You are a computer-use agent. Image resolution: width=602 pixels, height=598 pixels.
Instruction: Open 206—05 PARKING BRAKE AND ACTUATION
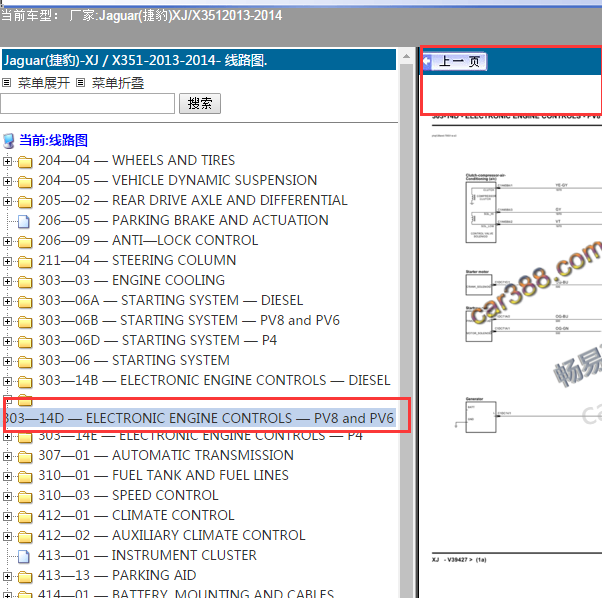pyautogui.click(x=183, y=220)
